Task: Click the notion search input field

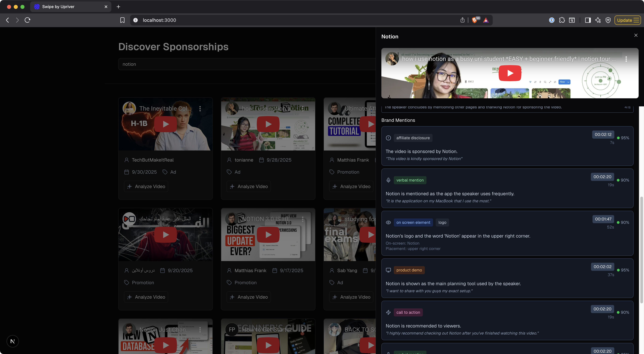Action: (x=246, y=64)
